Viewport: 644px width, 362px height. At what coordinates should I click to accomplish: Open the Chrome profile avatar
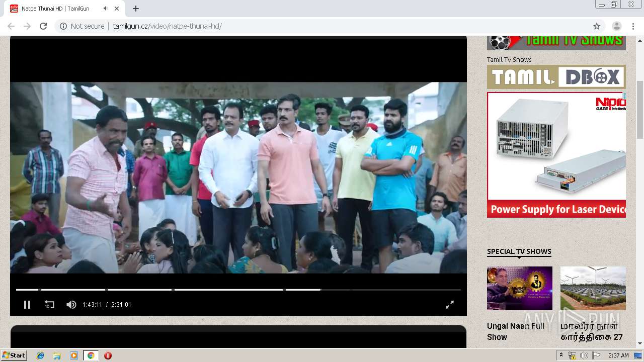pyautogui.click(x=616, y=26)
